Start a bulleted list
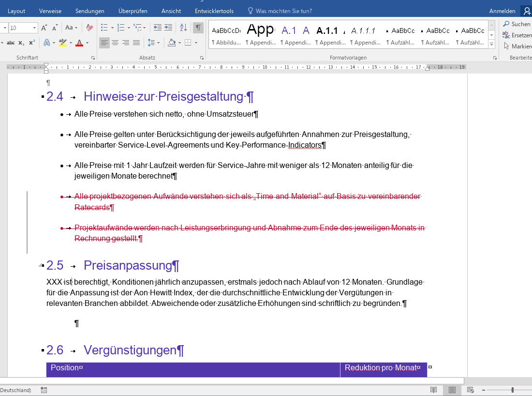Viewport: 532px width, 396px height. [104, 28]
